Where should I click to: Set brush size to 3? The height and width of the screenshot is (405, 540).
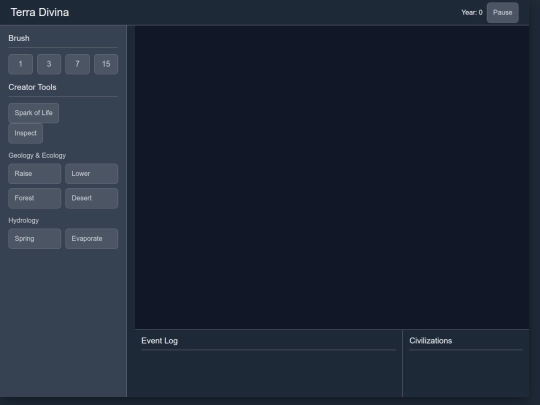point(49,64)
